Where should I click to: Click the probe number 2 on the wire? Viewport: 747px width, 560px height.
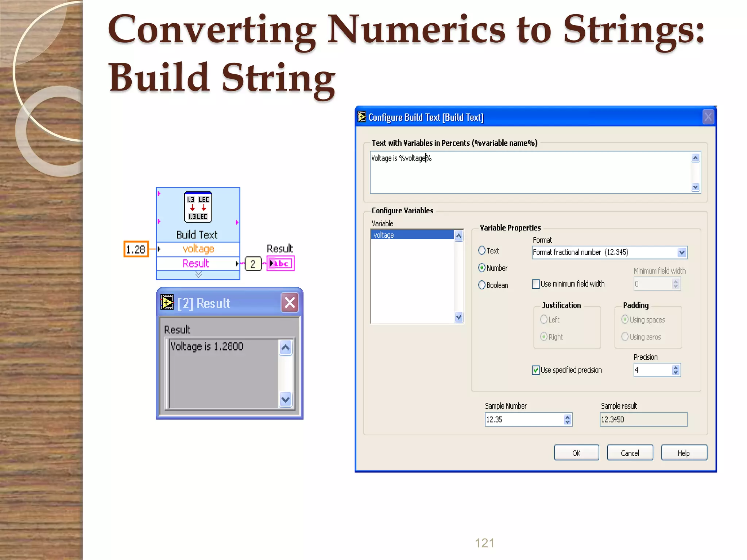pyautogui.click(x=253, y=264)
